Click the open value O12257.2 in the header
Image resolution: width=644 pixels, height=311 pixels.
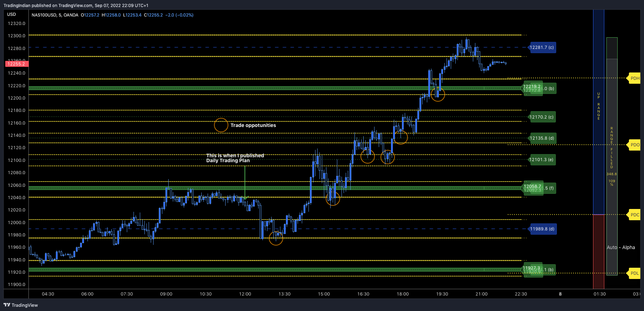[90, 15]
